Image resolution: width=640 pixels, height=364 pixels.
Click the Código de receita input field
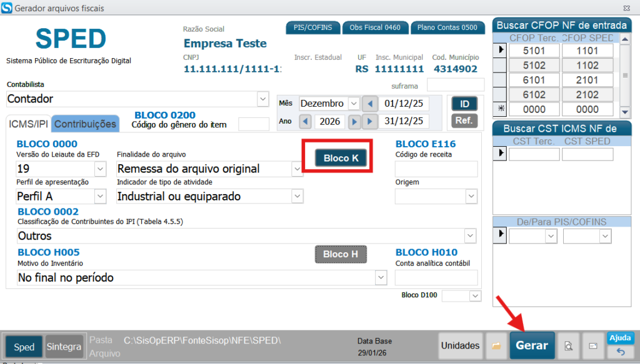click(x=436, y=169)
